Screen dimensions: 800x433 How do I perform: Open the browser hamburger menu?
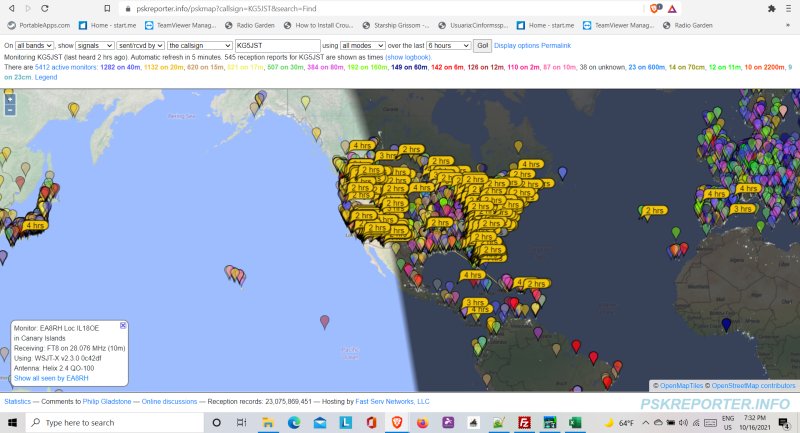[788, 9]
